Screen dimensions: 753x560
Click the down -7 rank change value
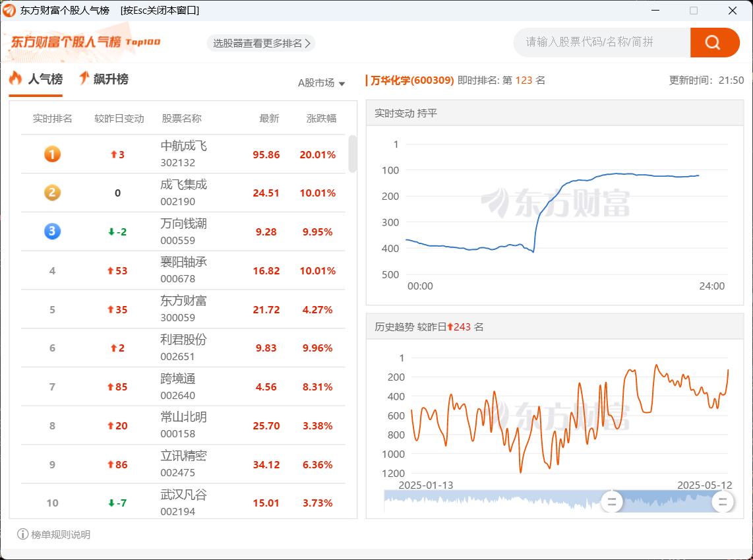pyautogui.click(x=117, y=503)
